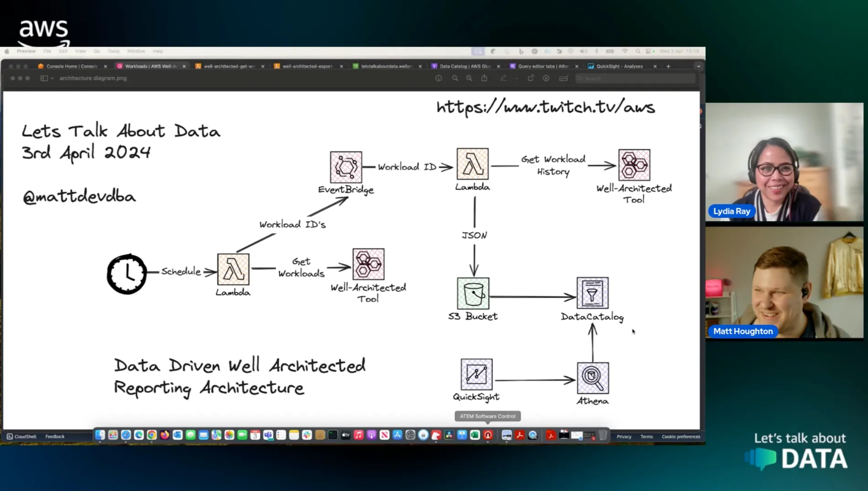Open Mail app in the dock
Viewport: 868px width, 491px height.
tap(203, 435)
